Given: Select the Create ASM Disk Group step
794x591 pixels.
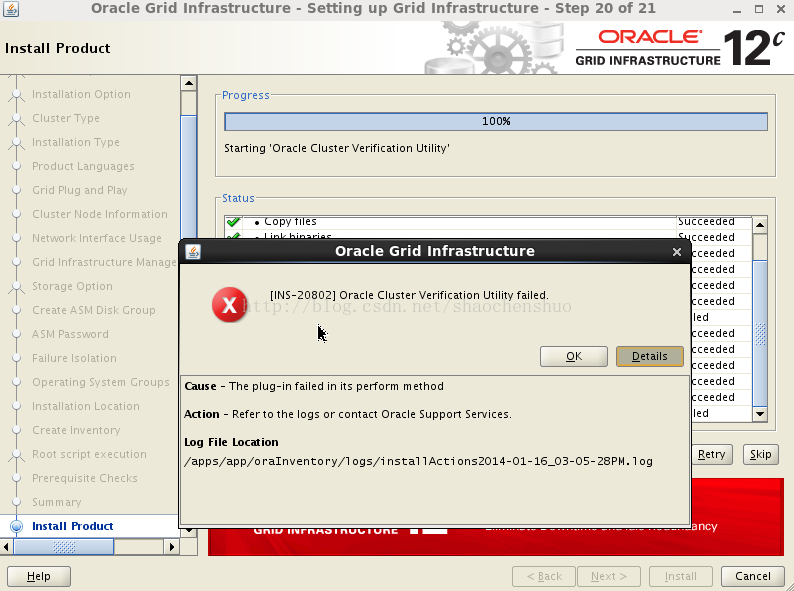Looking at the screenshot, I should [x=94, y=310].
